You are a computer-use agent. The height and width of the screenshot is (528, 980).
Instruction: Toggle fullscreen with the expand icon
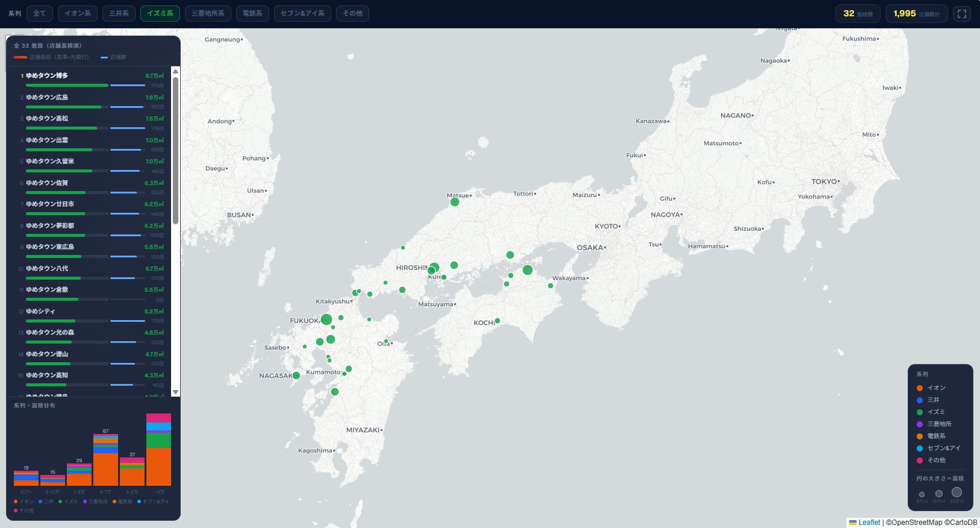(x=962, y=13)
